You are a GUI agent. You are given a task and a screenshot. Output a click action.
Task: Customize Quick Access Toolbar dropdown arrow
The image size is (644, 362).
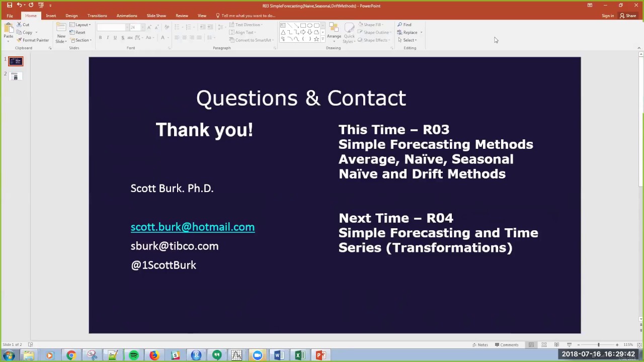click(50, 5)
